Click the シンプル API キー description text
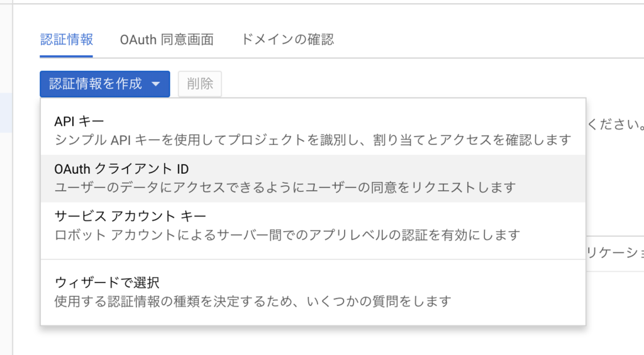 point(313,140)
